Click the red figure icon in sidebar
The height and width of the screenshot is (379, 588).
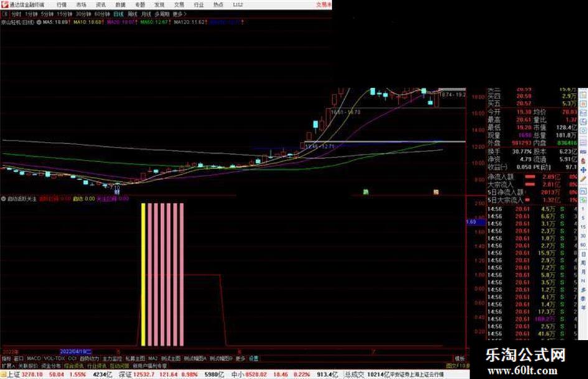pos(584,161)
